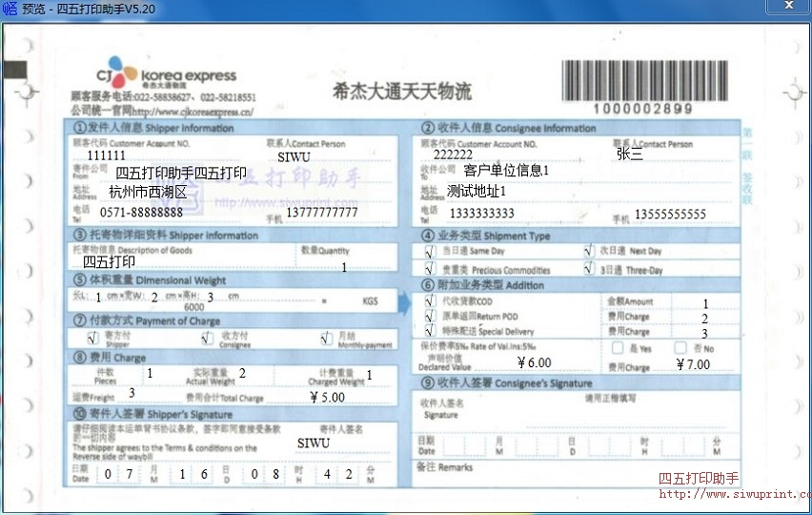Click the circled 7 Payment of Charge icon
Image resolution: width=812 pixels, height=515 pixels.
pos(79,319)
